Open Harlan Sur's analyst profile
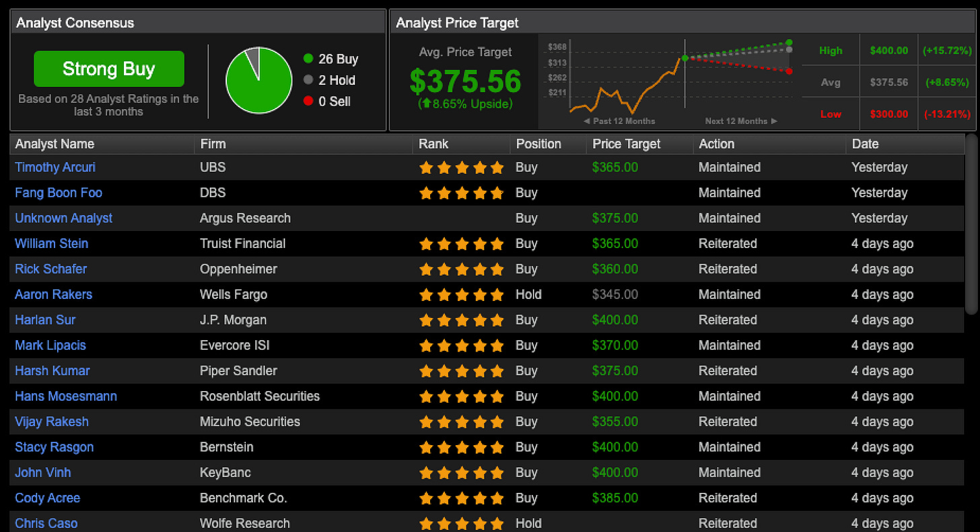Screen dimensions: 980x532 [x=45, y=320]
